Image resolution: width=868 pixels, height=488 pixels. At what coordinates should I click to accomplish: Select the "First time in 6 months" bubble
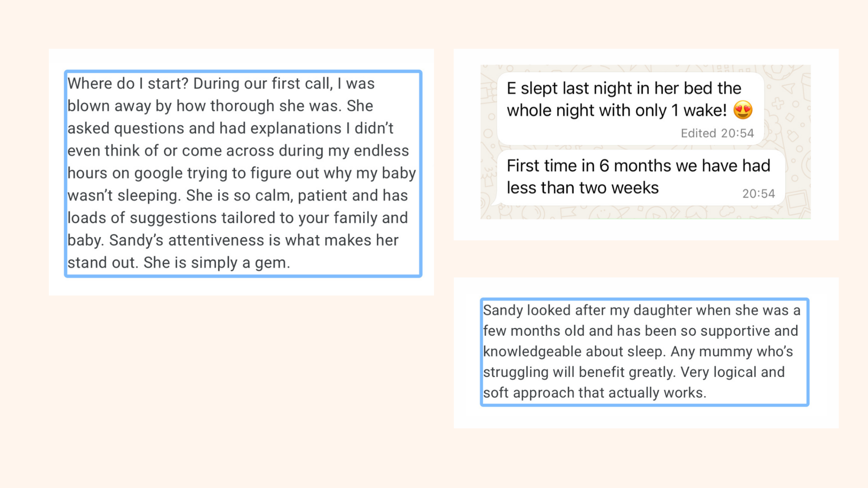pos(641,177)
